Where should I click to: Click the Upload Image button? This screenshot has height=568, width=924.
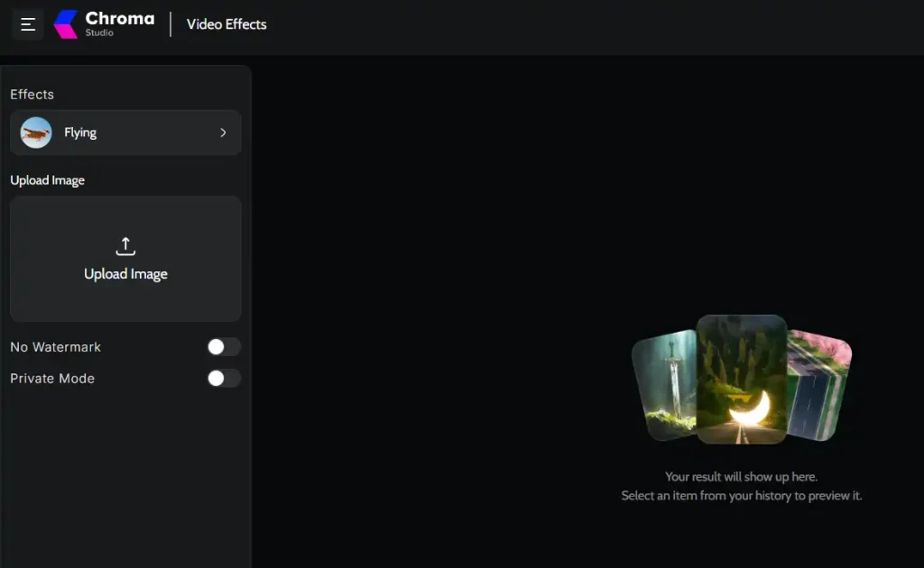point(125,273)
